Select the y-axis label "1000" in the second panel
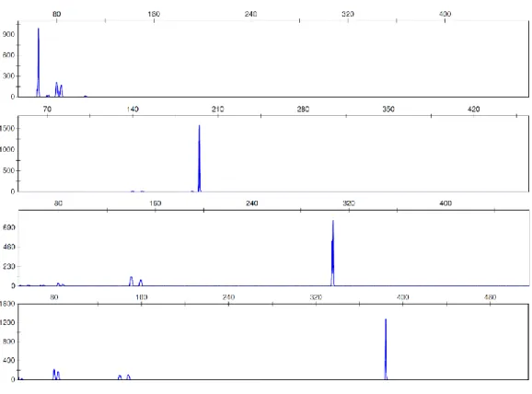The width and height of the screenshot is (532, 394). [7, 150]
